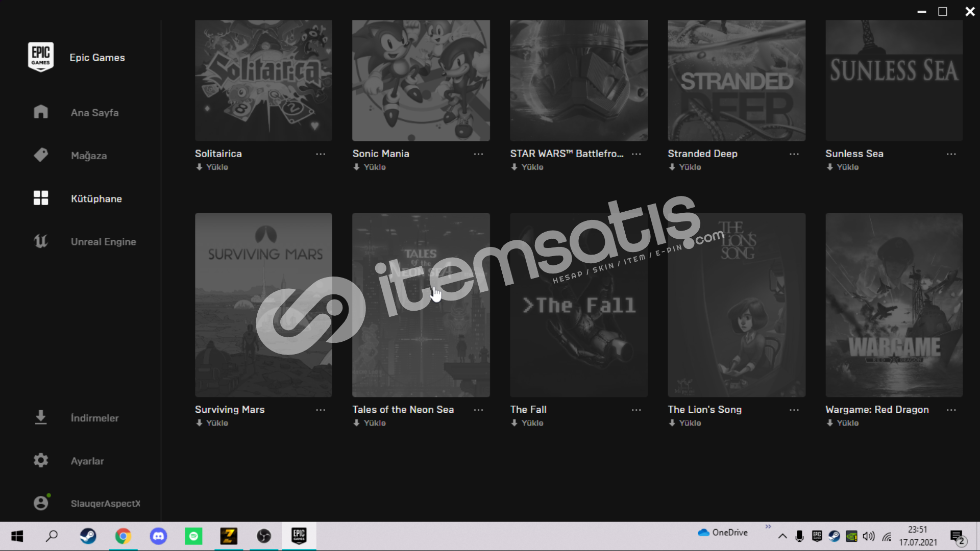This screenshot has width=980, height=551.
Task: Open Solitairica three-dot options menu
Action: pyautogui.click(x=321, y=154)
